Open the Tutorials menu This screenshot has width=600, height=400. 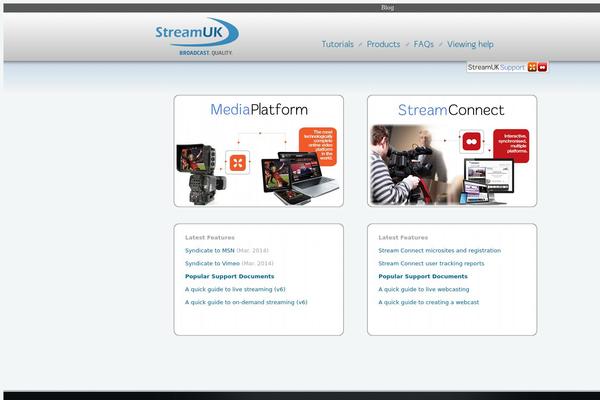[338, 44]
